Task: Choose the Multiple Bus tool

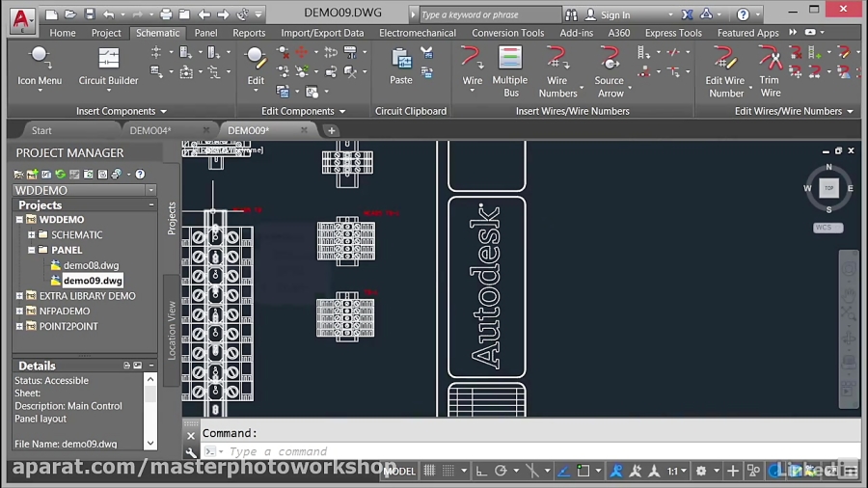Action: [x=510, y=72]
